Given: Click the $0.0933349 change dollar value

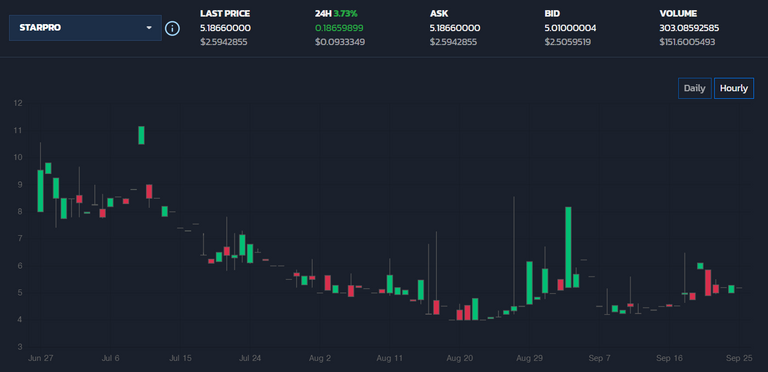Looking at the screenshot, I should pyautogui.click(x=340, y=42).
